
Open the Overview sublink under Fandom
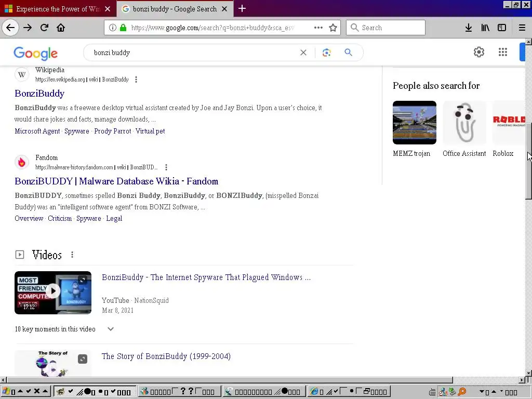tap(29, 219)
